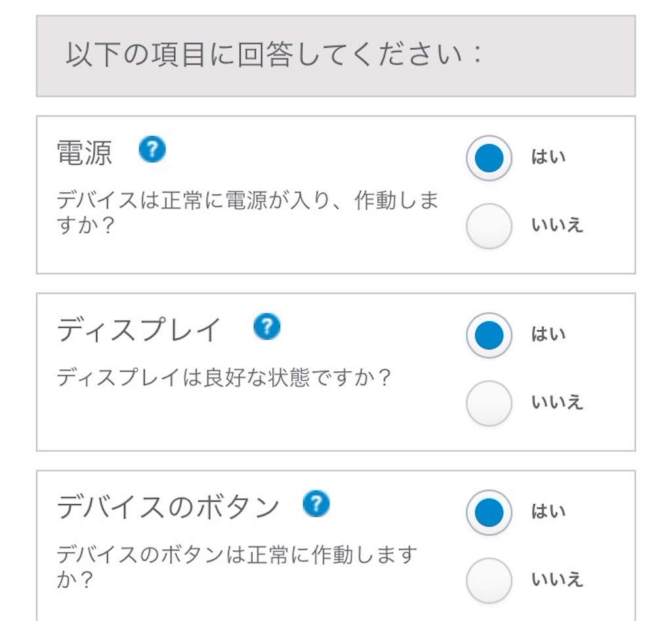Select はい radio button for デバイスのボタン
Viewport: 672px width, 621px height.
(x=489, y=513)
